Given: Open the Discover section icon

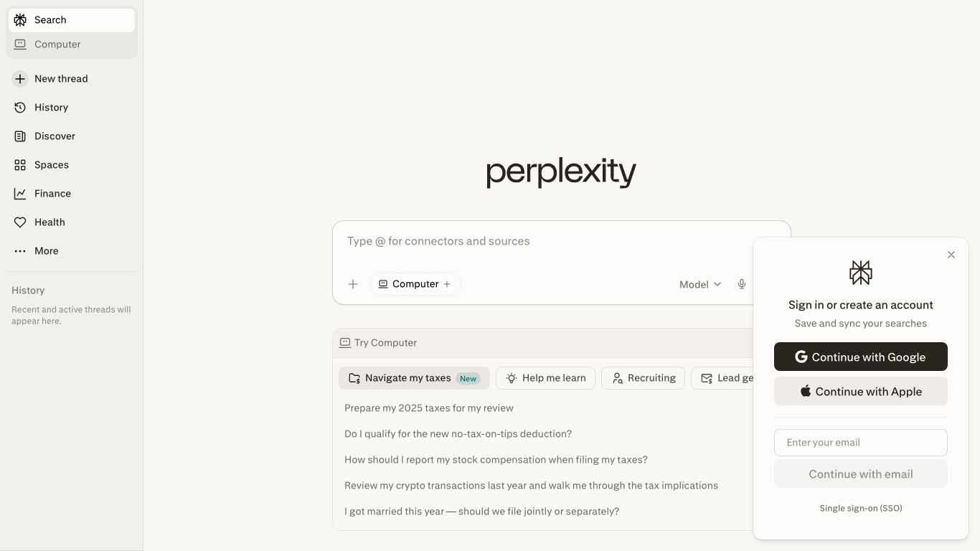Looking at the screenshot, I should click(20, 136).
